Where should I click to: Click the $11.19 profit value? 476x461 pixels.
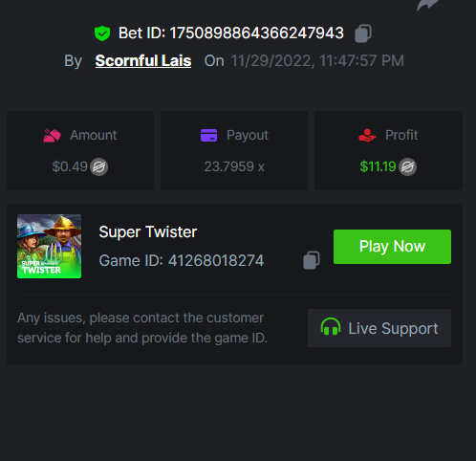(378, 166)
